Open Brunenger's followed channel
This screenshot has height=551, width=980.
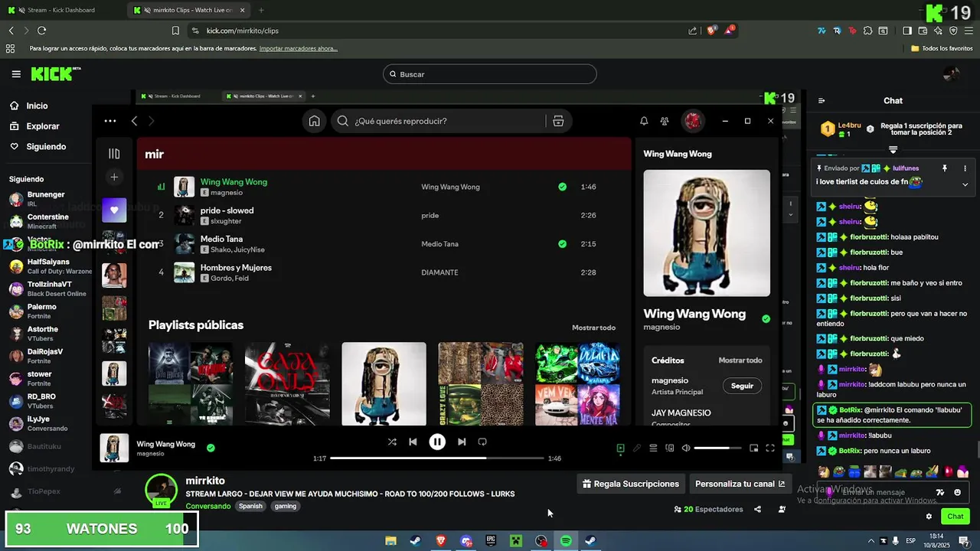tap(47, 199)
